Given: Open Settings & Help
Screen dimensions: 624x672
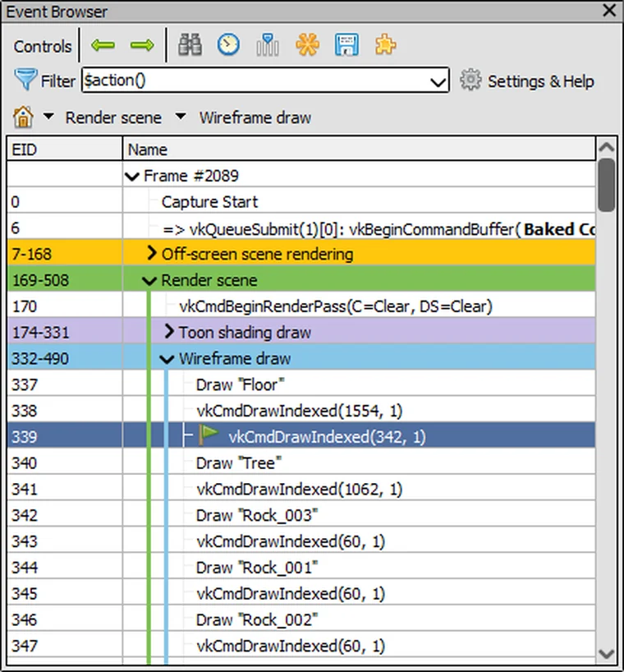Looking at the screenshot, I should [541, 81].
